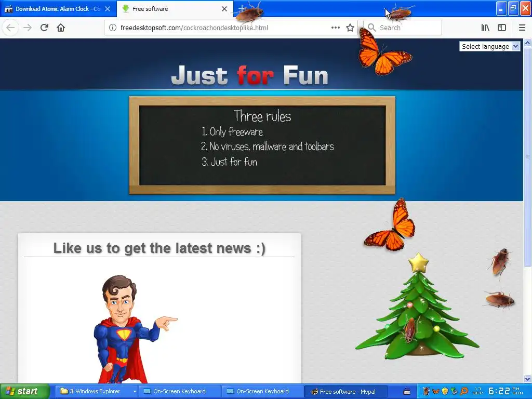Click the cockroach crawling on Christmas tree
532x399 pixels.
coord(410,329)
